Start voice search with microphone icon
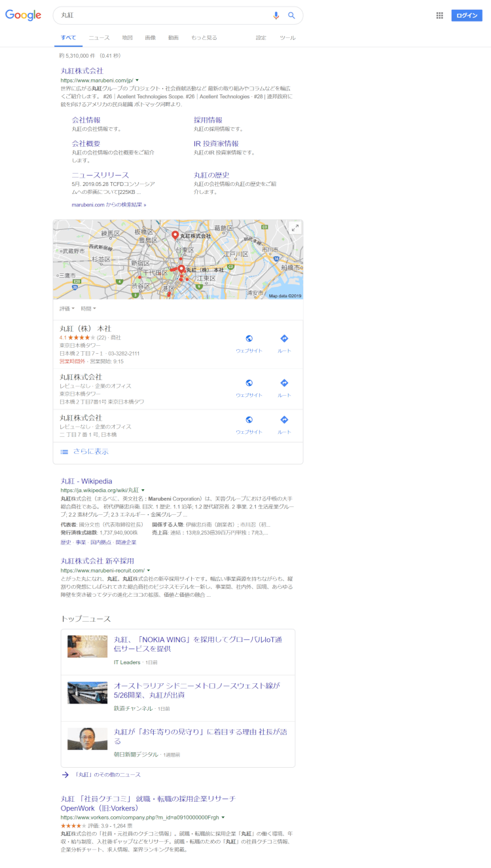 276,15
